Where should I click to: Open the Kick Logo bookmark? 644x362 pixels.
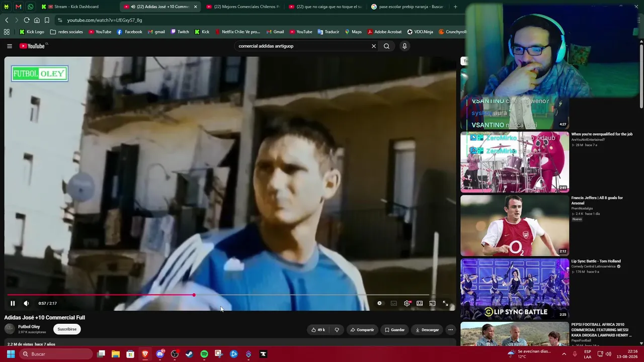point(32,32)
